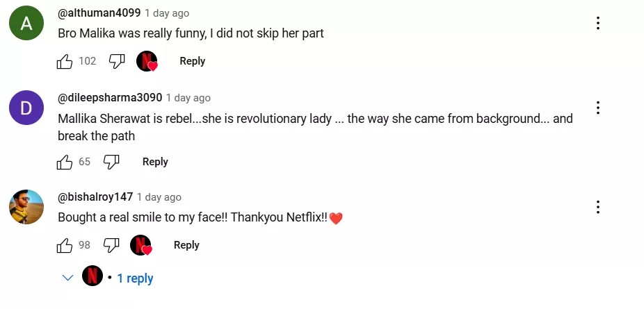Screen dimensions: 644x309
Task: Open @althuman4099's channel via username
Action: click(x=99, y=13)
